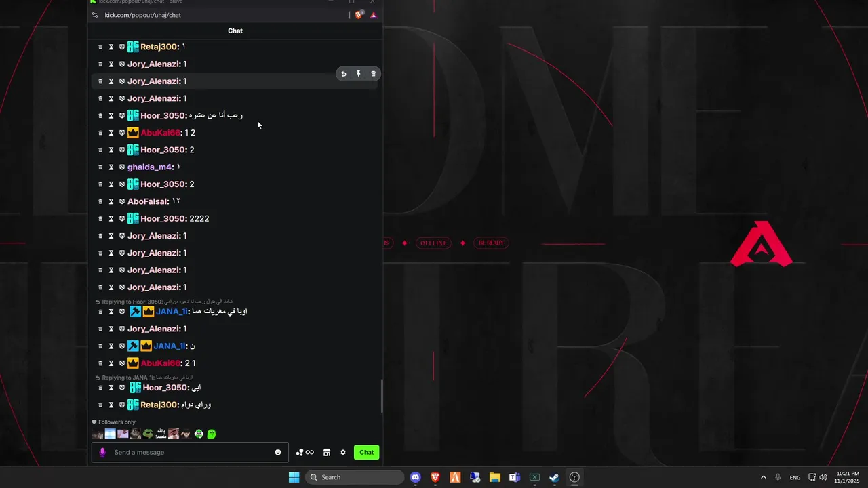Send message with green Chat button
The image size is (868, 488).
(366, 452)
